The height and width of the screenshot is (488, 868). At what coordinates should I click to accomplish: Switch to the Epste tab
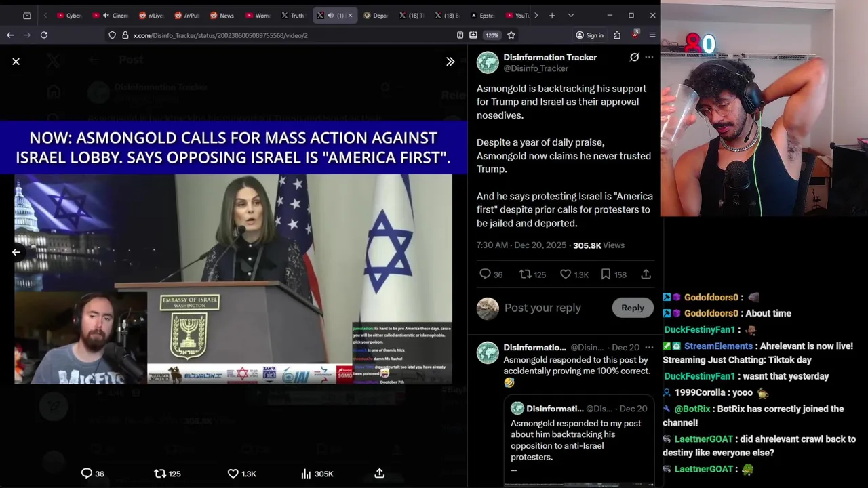481,15
